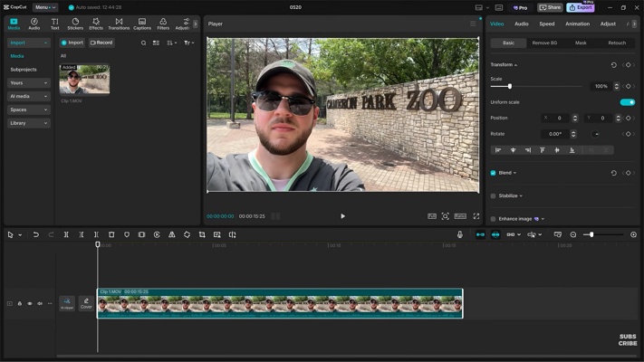Open the Effects tab

pyautogui.click(x=96, y=24)
